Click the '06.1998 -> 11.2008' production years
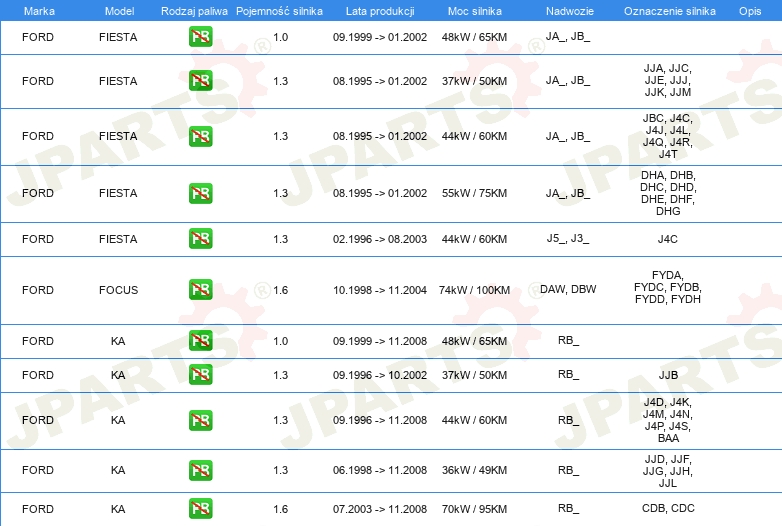This screenshot has width=782, height=526. click(x=380, y=470)
